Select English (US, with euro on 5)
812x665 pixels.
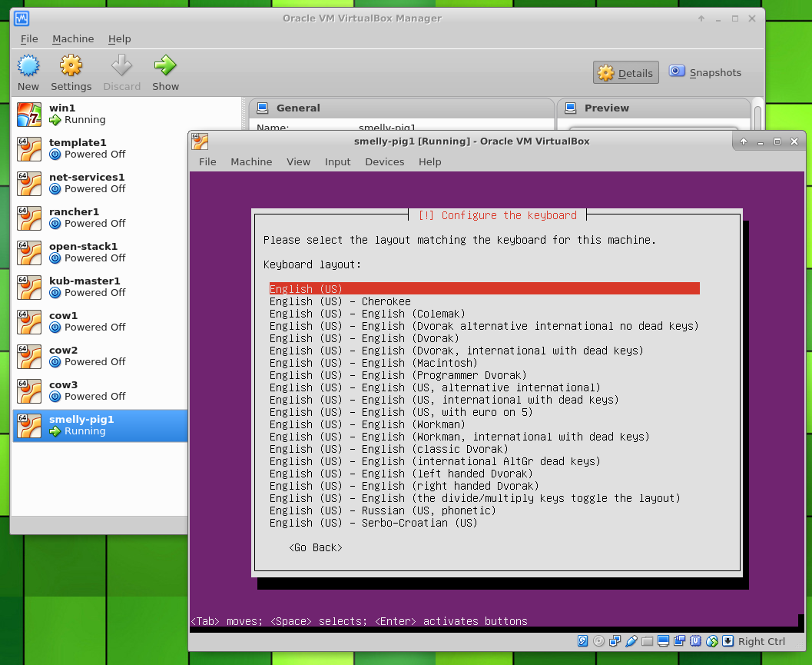[401, 412]
